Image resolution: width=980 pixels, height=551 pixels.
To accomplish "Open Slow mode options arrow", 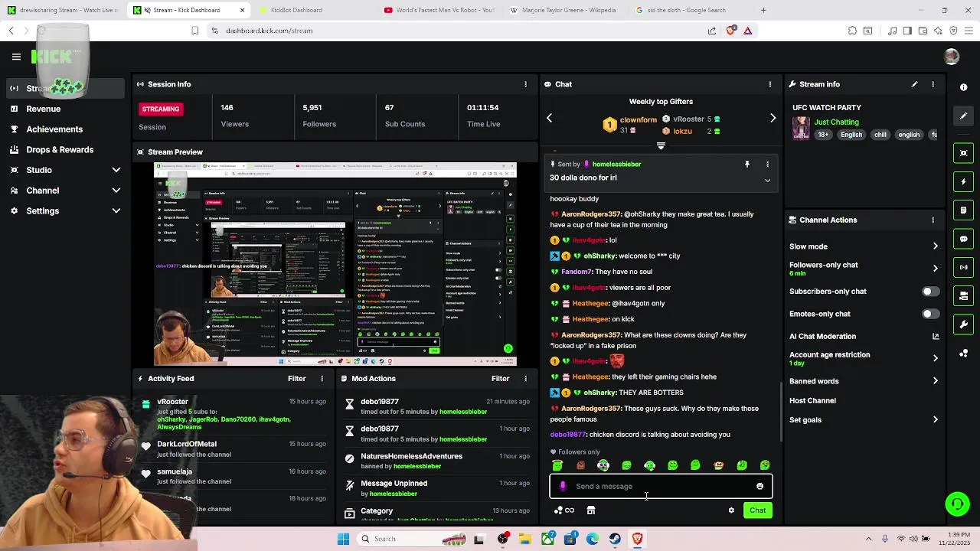I will (935, 246).
